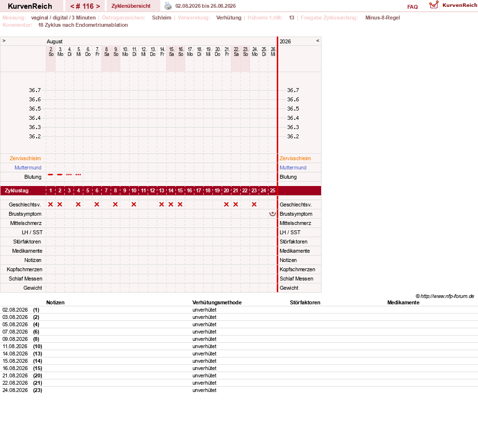This screenshot has height=448, width=478.
Task: Click the intercourse X mark on cycle day 23
Action: 254,205
